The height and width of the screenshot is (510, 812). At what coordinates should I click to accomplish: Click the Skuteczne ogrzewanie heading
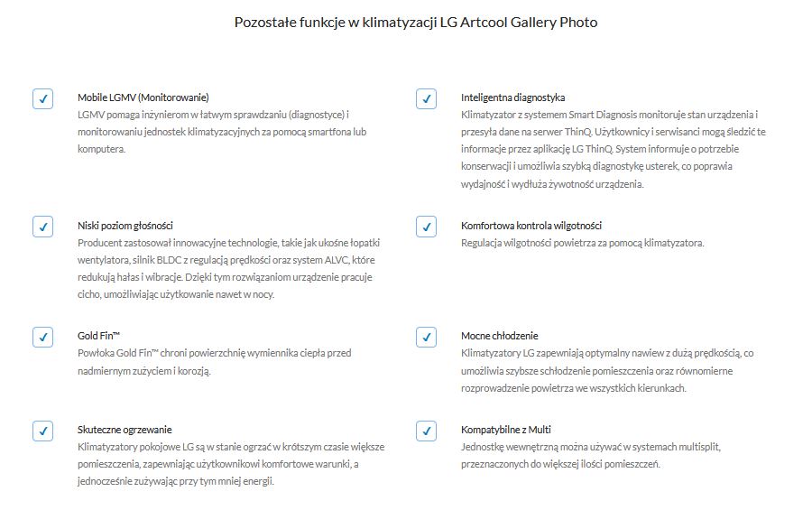125,429
